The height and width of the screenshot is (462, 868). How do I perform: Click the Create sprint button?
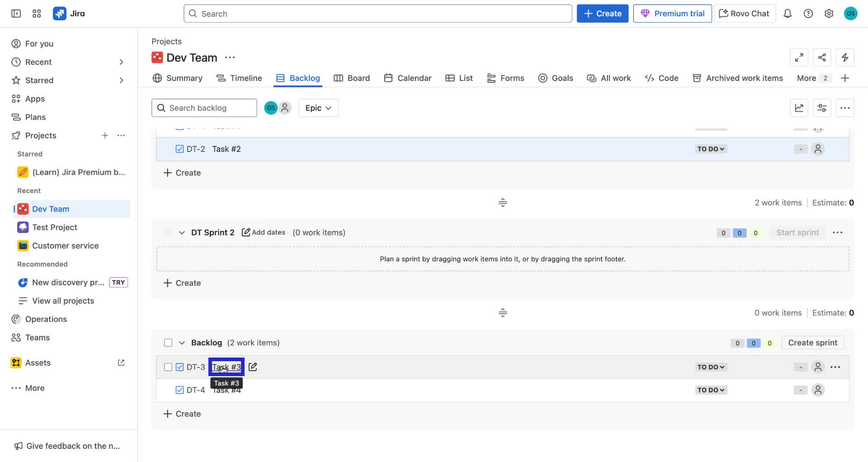click(812, 342)
